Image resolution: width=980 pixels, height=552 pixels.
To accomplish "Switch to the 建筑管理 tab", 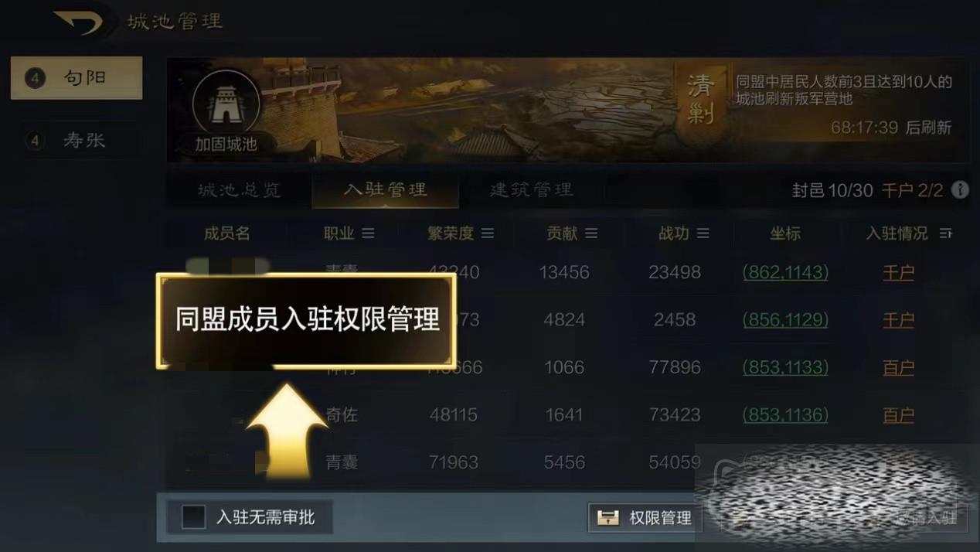I will [x=531, y=190].
